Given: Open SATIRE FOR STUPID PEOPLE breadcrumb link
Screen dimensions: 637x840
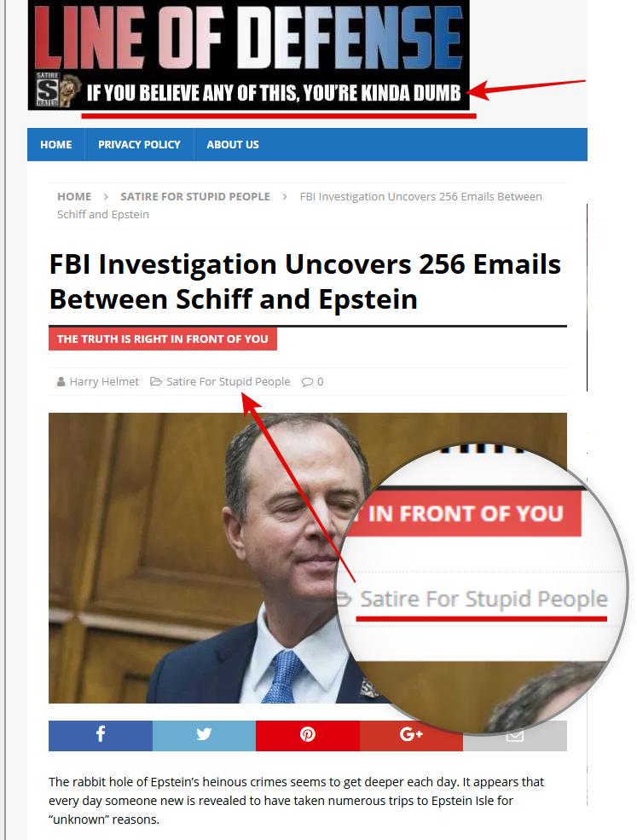Looking at the screenshot, I should click(x=195, y=197).
